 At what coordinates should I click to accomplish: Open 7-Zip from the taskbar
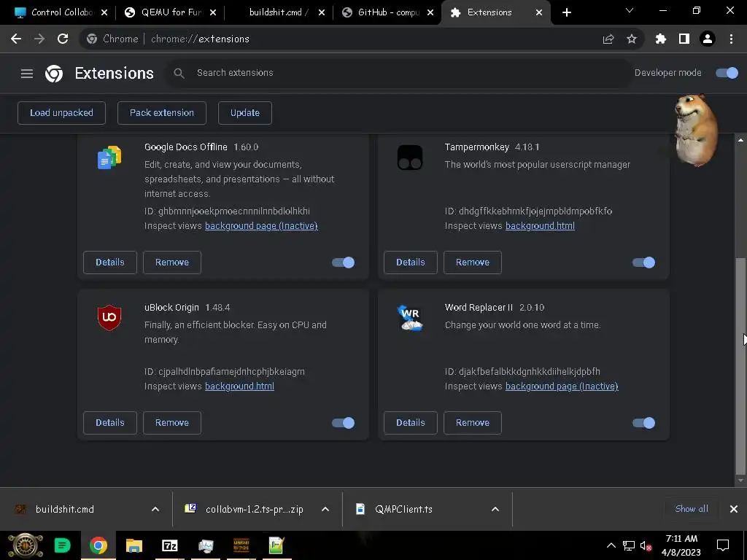click(169, 545)
